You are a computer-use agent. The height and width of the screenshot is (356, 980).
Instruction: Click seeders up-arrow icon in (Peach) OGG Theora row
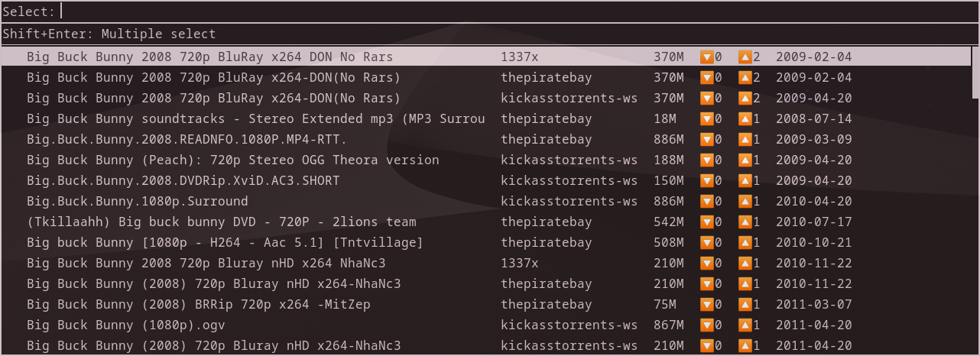745,160
